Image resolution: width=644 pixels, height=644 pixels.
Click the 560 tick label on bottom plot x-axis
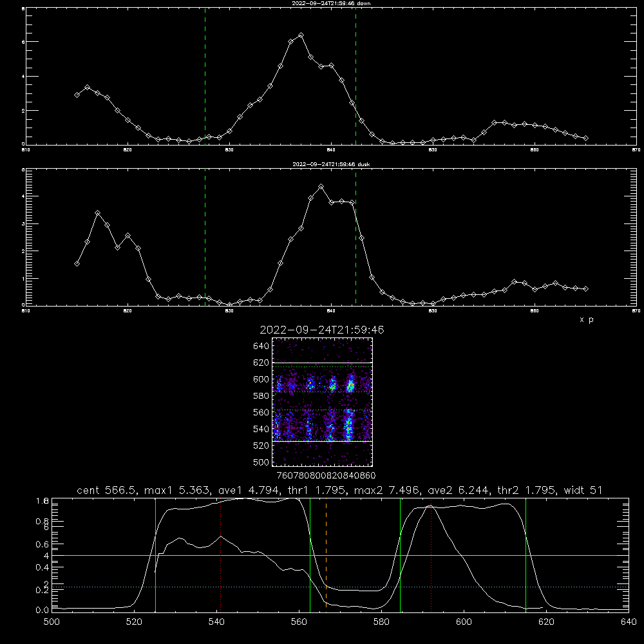[x=299, y=622]
